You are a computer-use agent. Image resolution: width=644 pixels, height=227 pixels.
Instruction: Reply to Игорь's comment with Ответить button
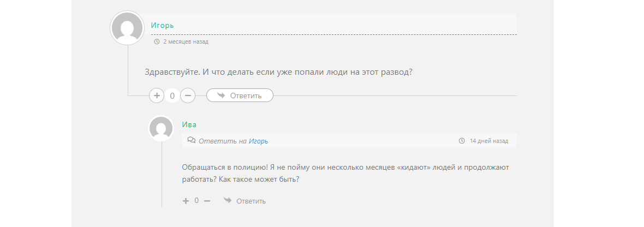pos(240,95)
